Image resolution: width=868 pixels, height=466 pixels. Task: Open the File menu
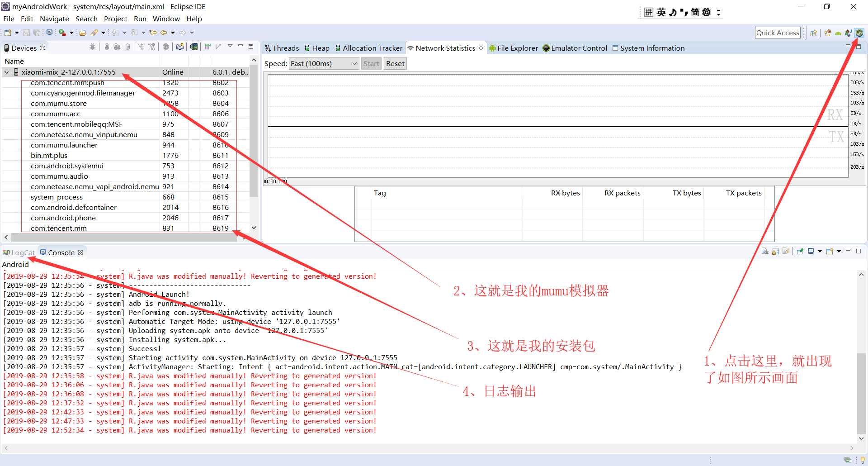(x=9, y=19)
